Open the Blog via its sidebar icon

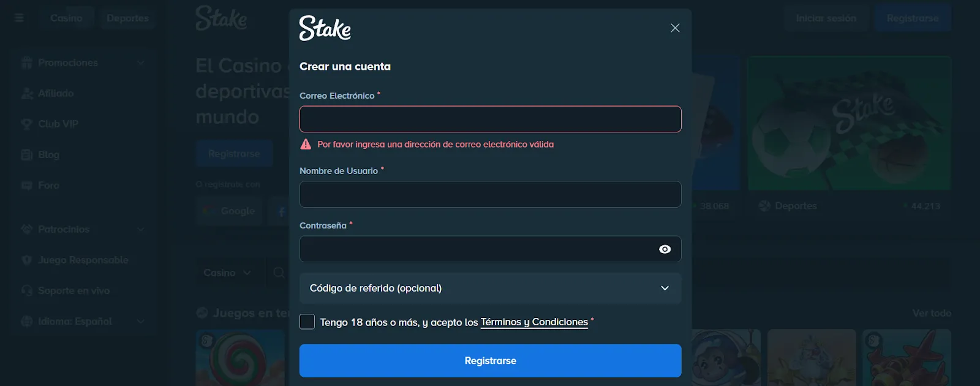[x=26, y=154]
